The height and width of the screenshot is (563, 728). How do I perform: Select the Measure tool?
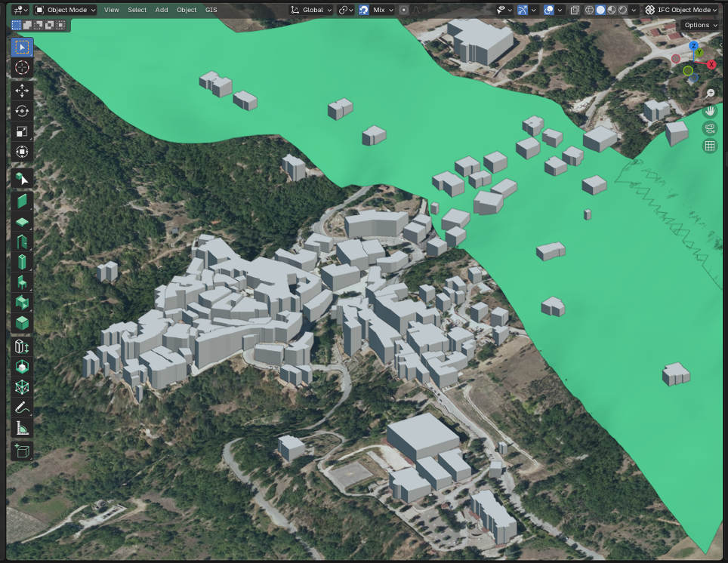[x=21, y=427]
